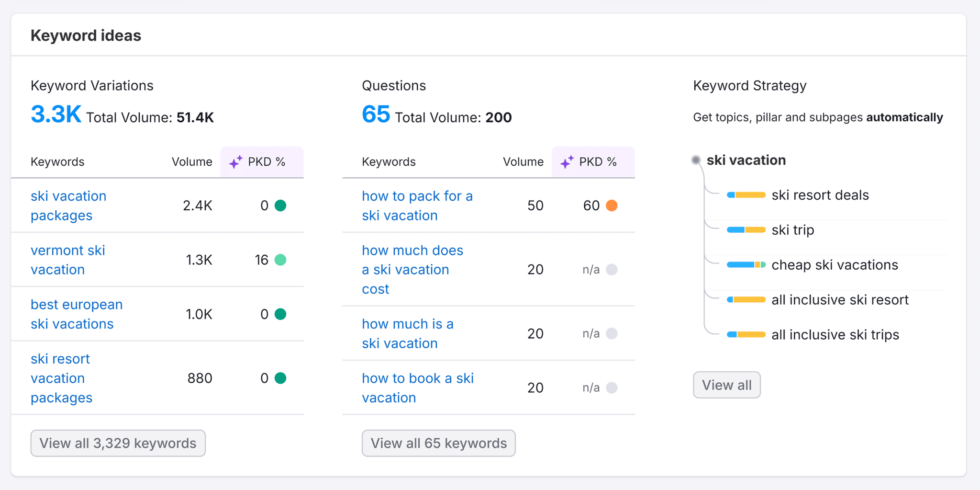Open best european ski vacations keyword
The width and height of the screenshot is (980, 490).
pyautogui.click(x=77, y=314)
